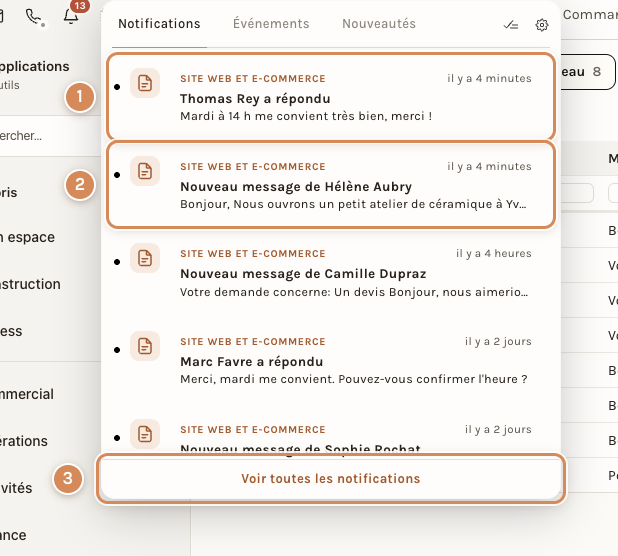Viewport: 618px width, 556px height.
Task: Click document icon beside Hélène Aubry notification
Action: [145, 171]
